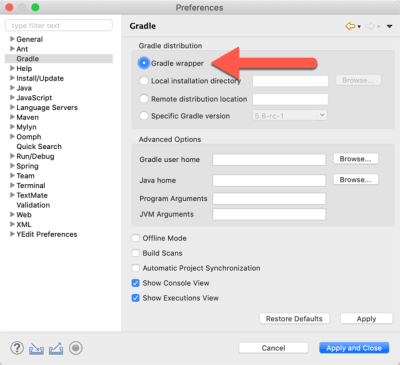400x365 pixels.
Task: Expand the General tree node
Action: pos(12,39)
